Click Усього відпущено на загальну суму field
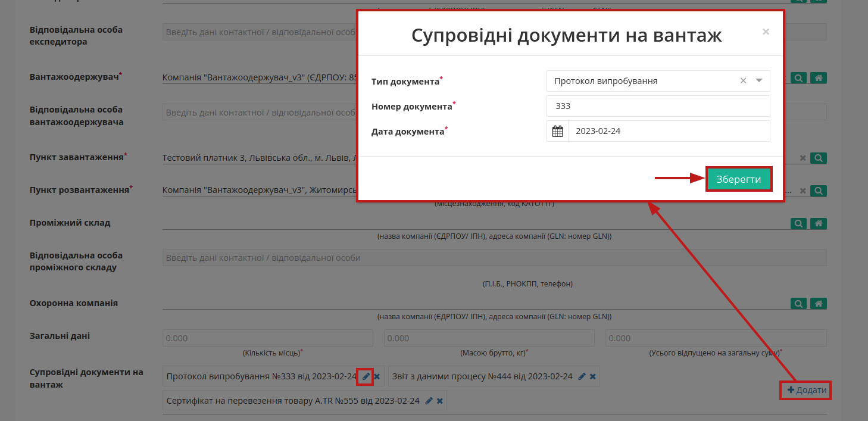The image size is (868, 421). (716, 338)
